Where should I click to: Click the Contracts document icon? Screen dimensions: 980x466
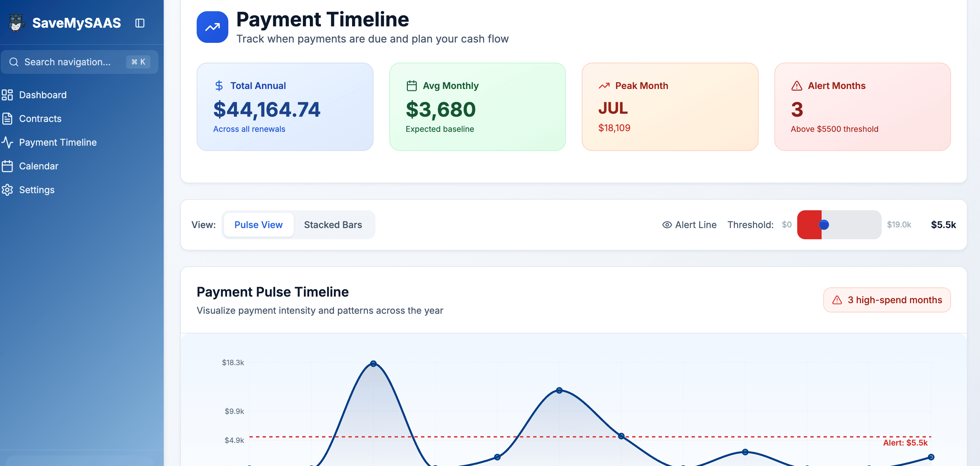click(x=8, y=119)
